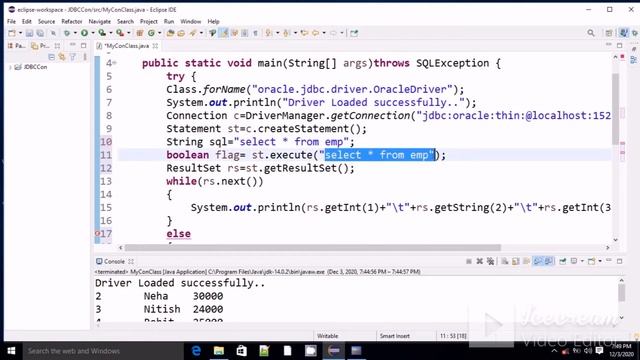Click the New Java Package icon

(x=140, y=33)
